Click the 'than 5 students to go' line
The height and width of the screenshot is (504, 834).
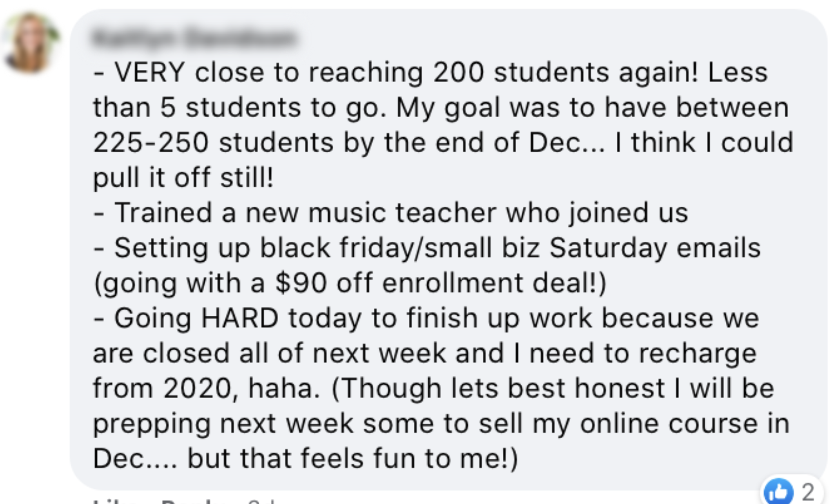tap(441, 108)
